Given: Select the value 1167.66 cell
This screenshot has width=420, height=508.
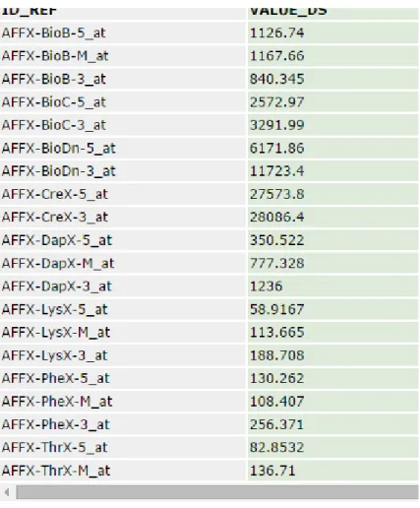Looking at the screenshot, I should pos(333,56).
